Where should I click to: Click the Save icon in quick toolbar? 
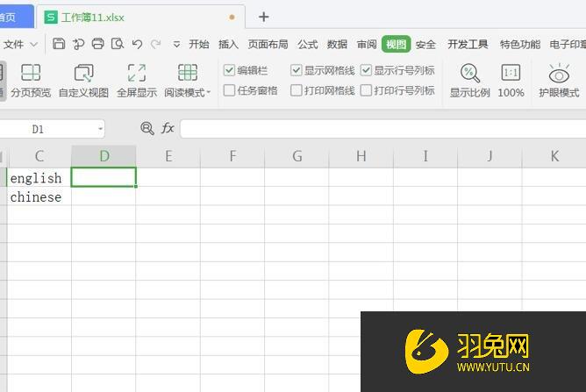pyautogui.click(x=58, y=44)
